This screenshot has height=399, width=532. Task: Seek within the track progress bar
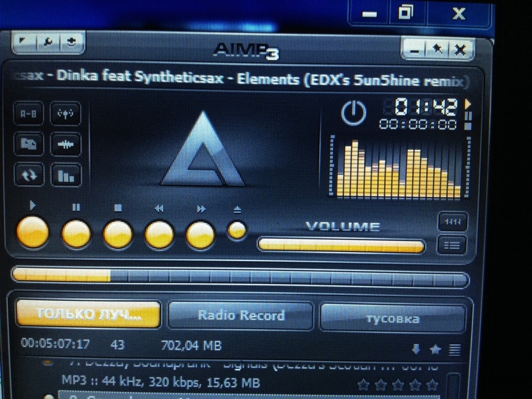240,278
